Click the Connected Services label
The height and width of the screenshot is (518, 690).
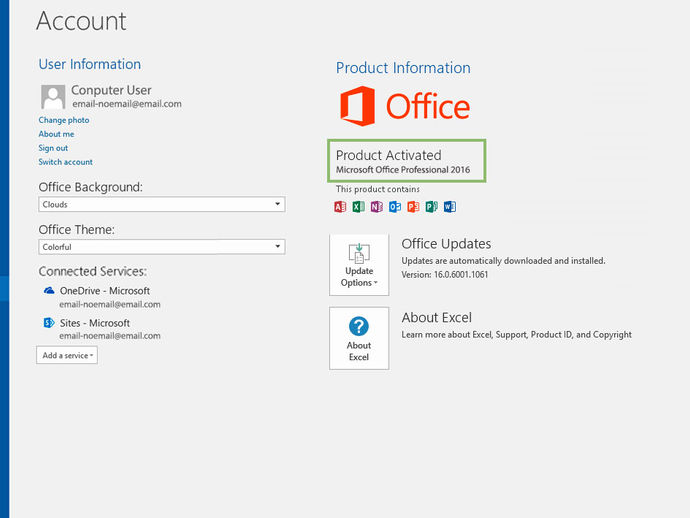pos(92,272)
